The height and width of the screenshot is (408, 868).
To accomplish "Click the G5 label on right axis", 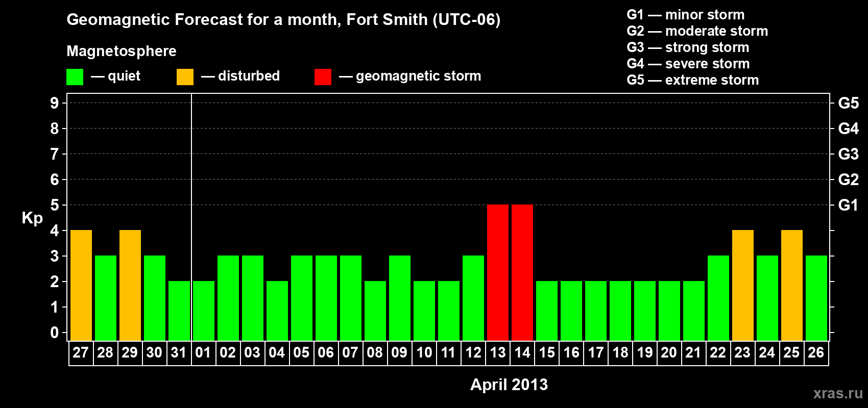I will click(x=849, y=103).
